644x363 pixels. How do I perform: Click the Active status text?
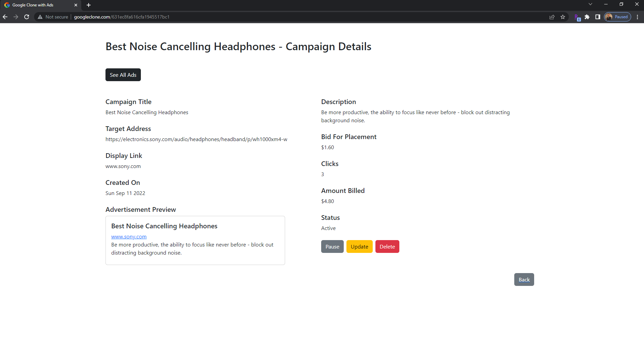click(328, 228)
